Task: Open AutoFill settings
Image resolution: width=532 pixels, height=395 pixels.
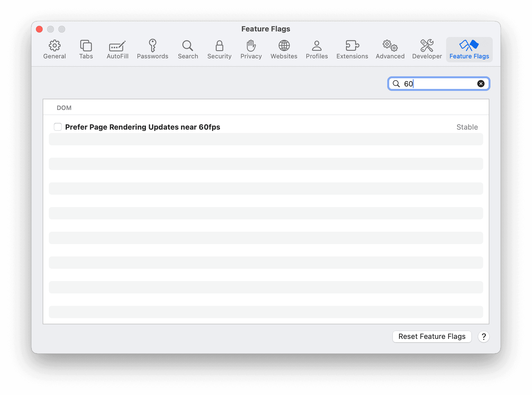Action: pos(117,49)
